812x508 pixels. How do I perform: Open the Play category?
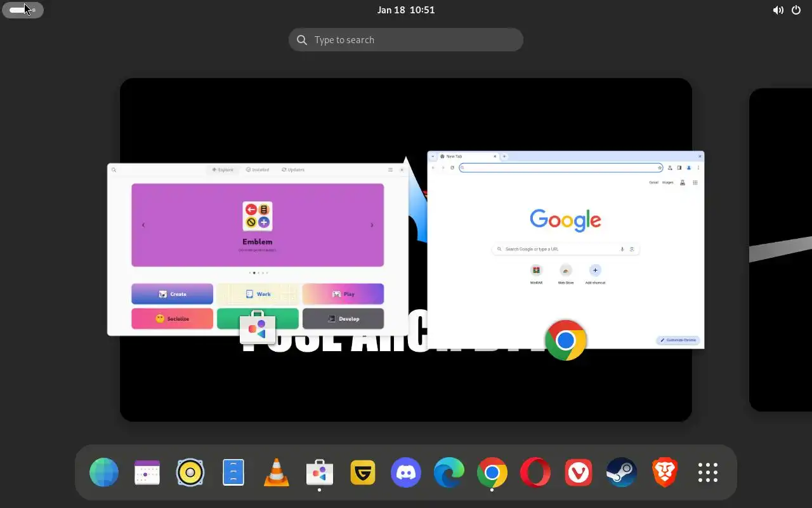click(x=343, y=294)
